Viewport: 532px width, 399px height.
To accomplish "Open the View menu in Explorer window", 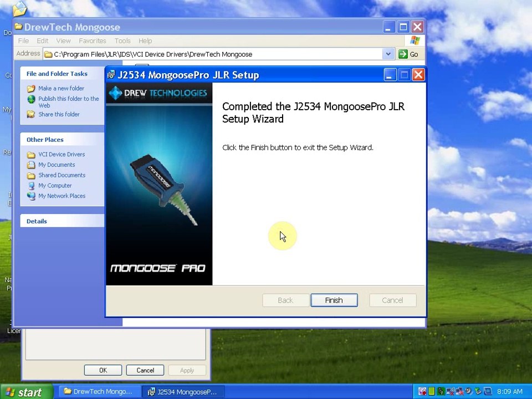I will (63, 40).
